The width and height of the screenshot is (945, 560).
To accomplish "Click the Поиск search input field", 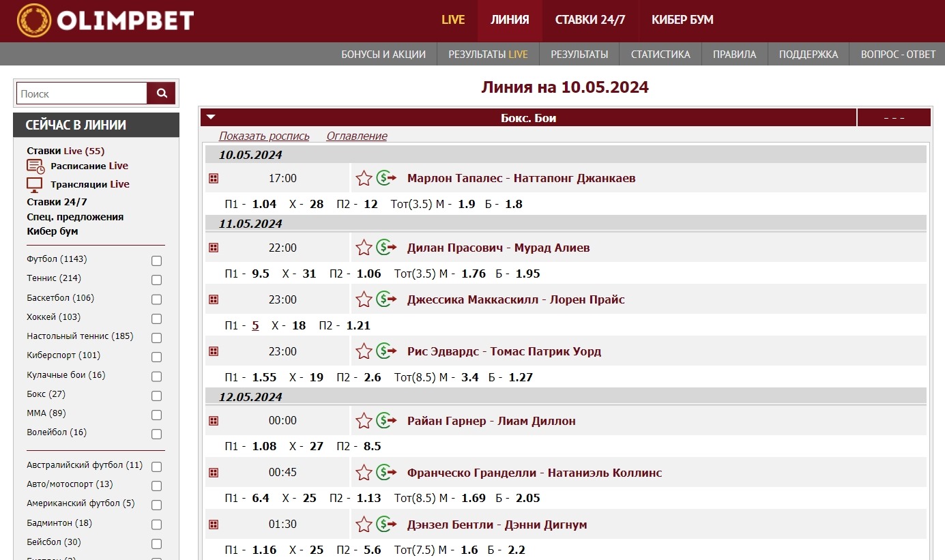I will click(x=82, y=93).
